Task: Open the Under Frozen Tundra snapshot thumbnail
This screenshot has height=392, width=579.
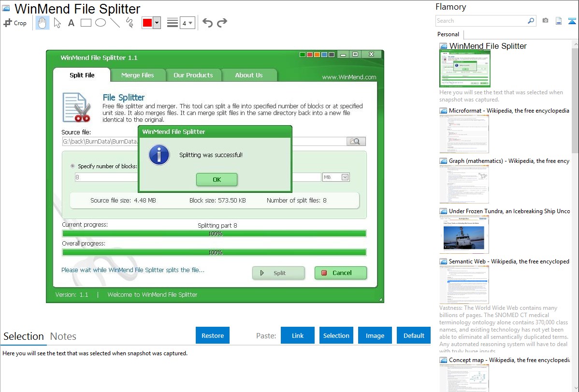Action: 464,234
